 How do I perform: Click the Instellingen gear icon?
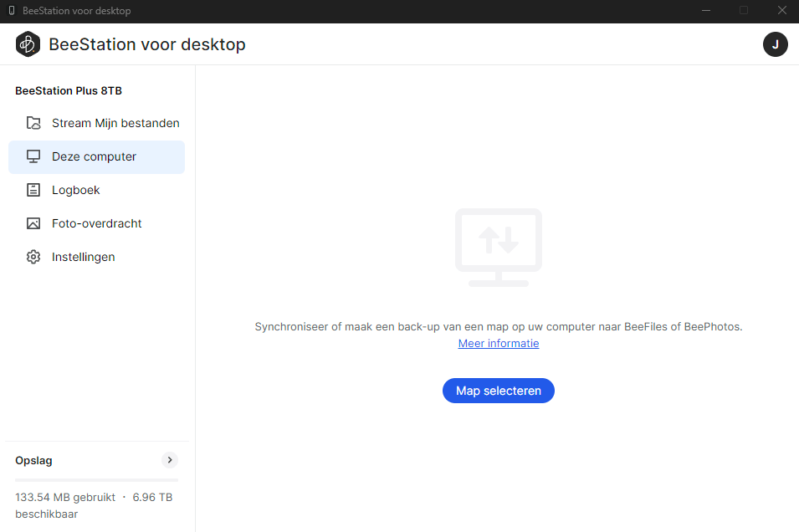pyautogui.click(x=33, y=257)
